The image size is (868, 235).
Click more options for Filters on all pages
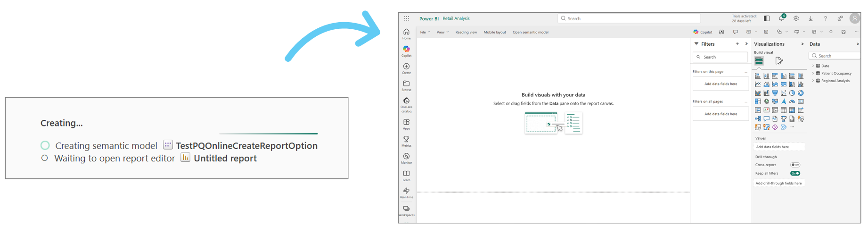[746, 101]
